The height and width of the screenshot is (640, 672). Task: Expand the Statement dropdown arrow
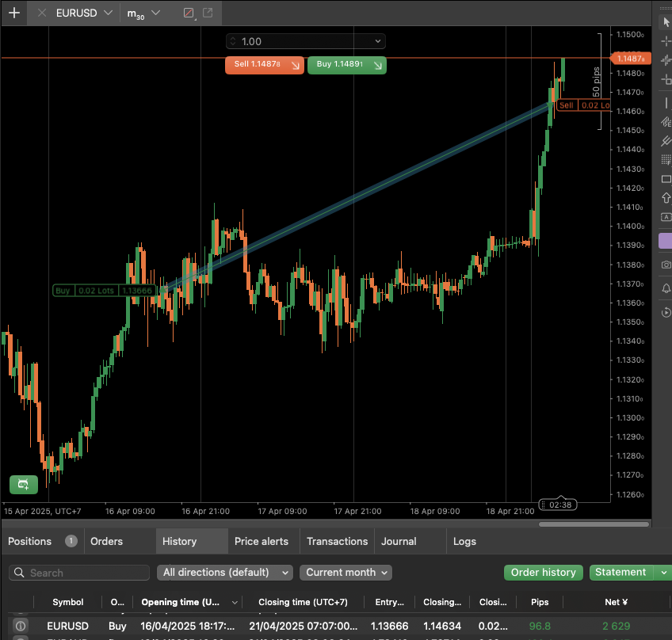tap(663, 573)
